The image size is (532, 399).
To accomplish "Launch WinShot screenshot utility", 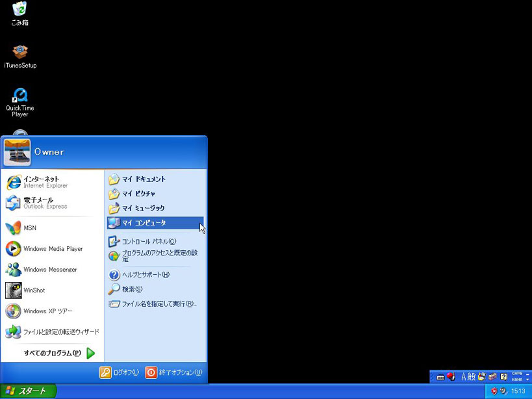I will 53,290.
